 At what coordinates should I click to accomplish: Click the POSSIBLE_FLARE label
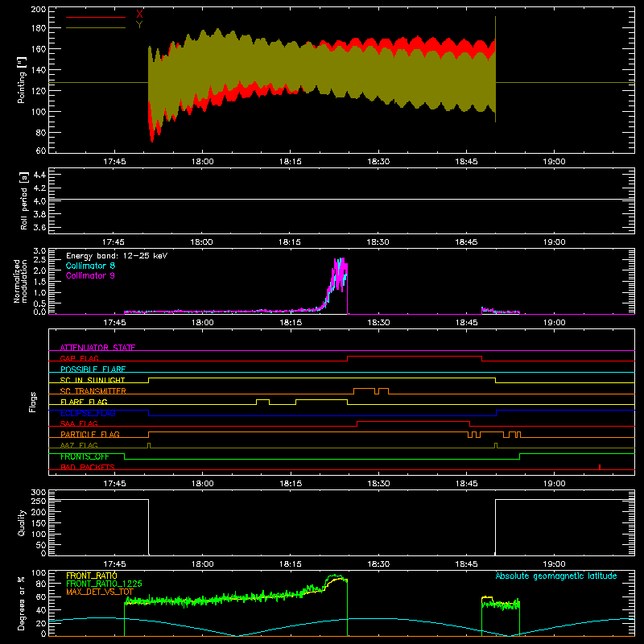pyautogui.click(x=93, y=369)
